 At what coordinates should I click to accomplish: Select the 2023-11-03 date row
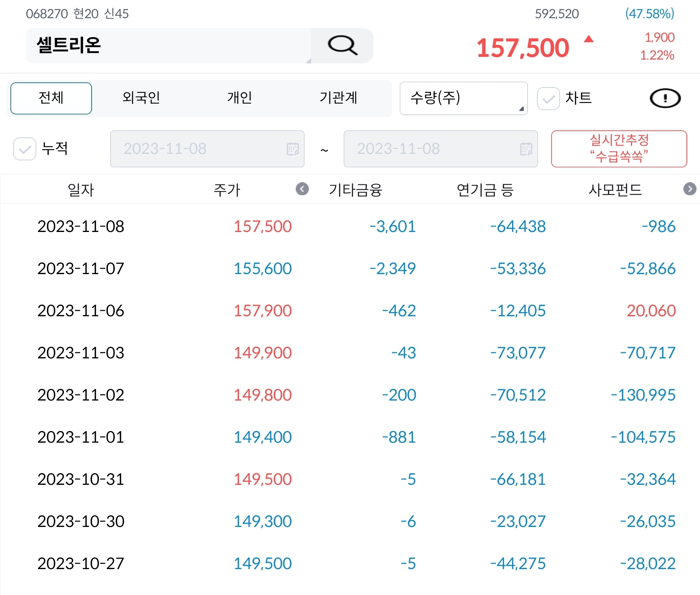click(x=81, y=353)
